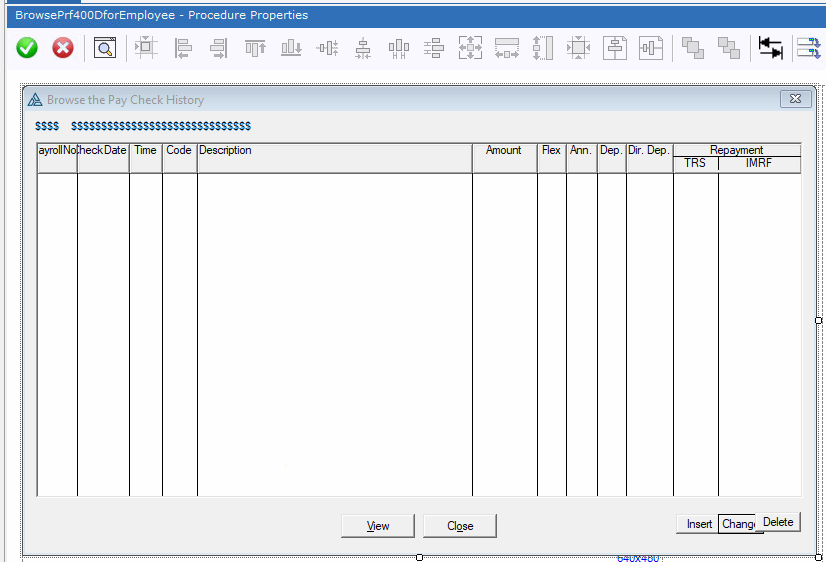The image size is (826, 562).
Task: Click the align bottoms icon
Action: 291,48
